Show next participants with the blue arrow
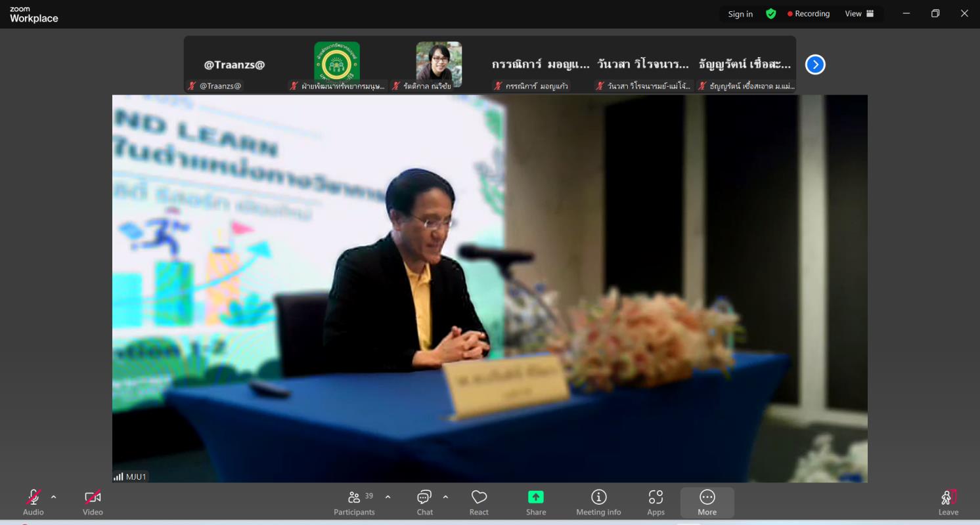The height and width of the screenshot is (525, 980). click(815, 64)
